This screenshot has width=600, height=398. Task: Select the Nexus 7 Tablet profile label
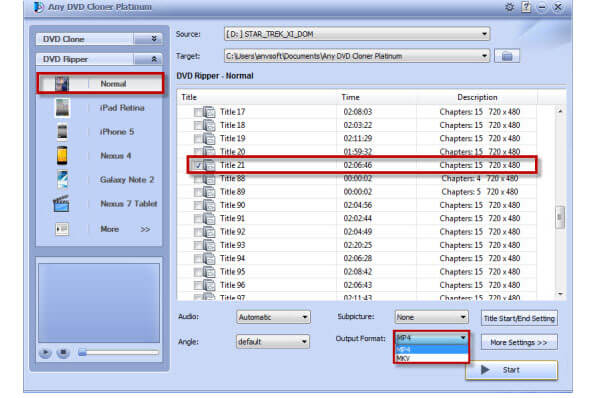click(x=129, y=204)
